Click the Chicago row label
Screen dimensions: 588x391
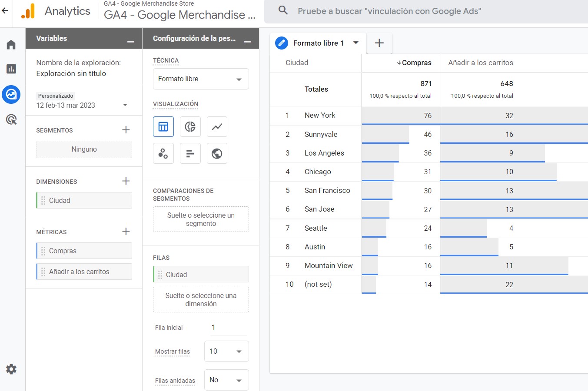tap(318, 172)
